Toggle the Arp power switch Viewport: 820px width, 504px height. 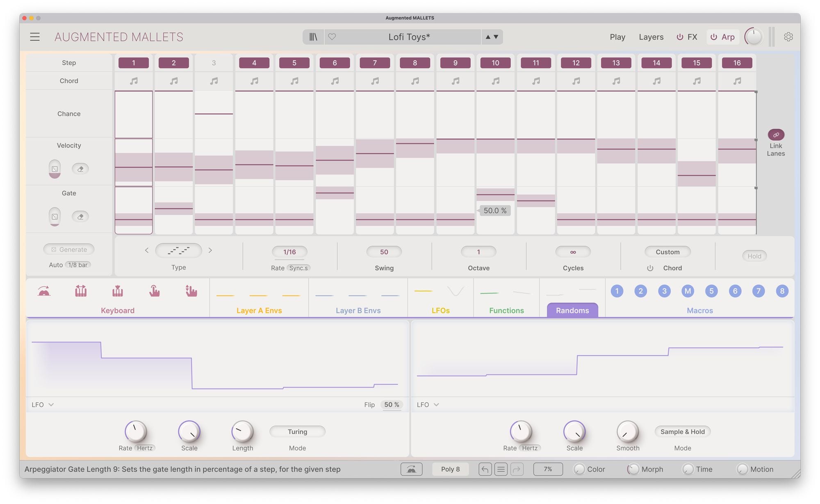point(714,37)
